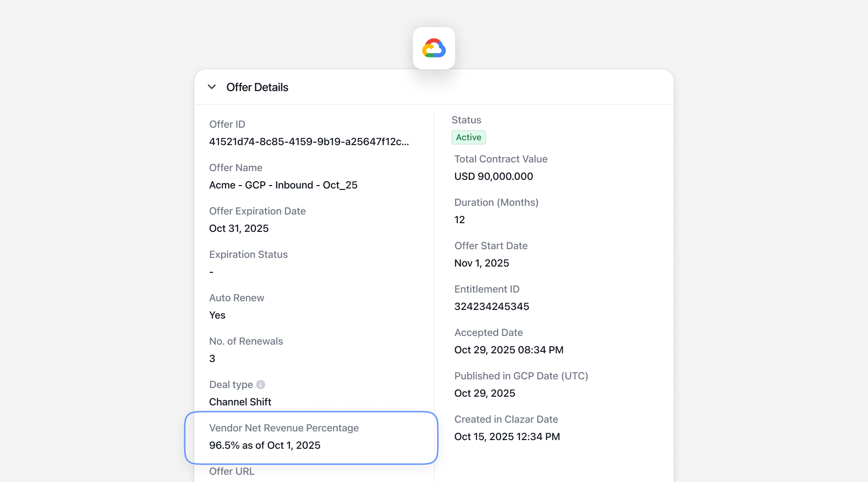This screenshot has width=868, height=482.
Task: Click the Published in GCP Date (UTC) label
Action: pos(521,376)
